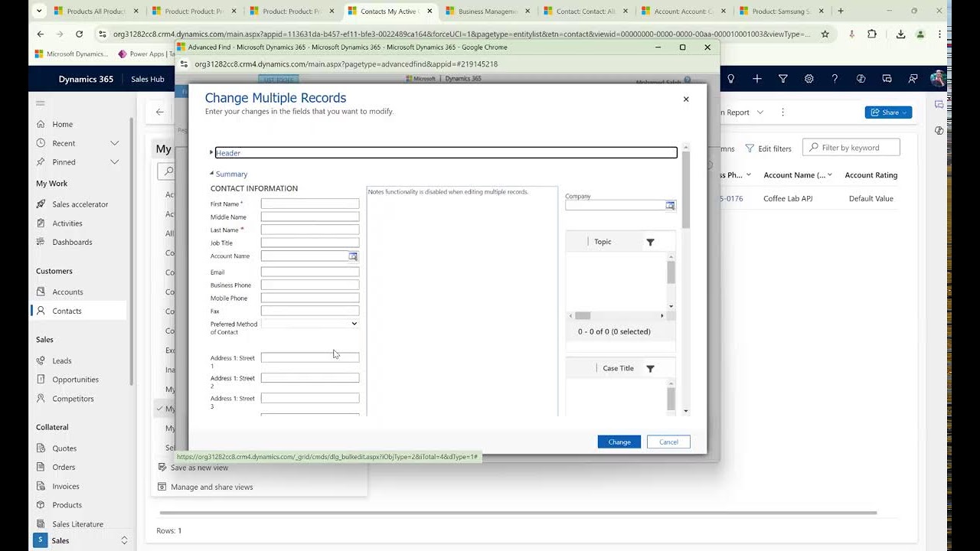The height and width of the screenshot is (551, 980).
Task: Click the Topic grid left scroll arrow
Action: (x=570, y=315)
